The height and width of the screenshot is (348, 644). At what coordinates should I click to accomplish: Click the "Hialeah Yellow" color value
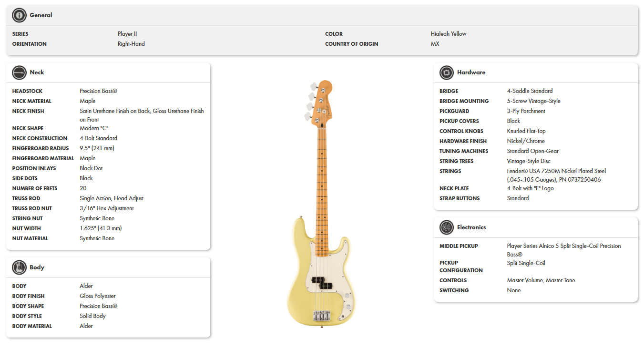click(x=449, y=34)
